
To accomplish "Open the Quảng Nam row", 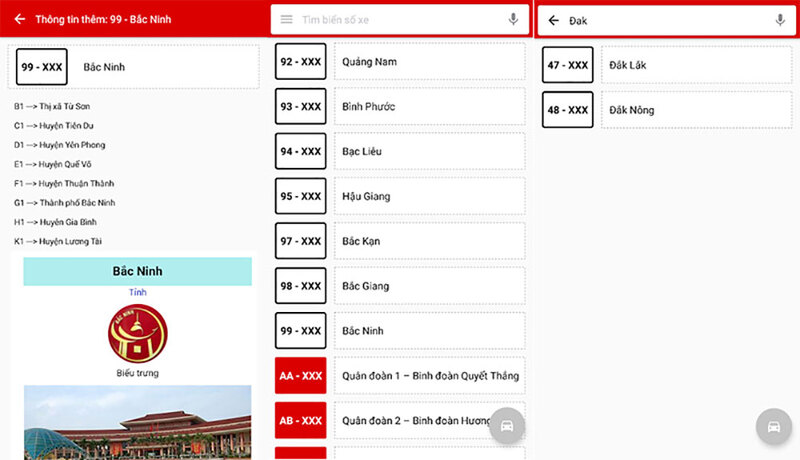I will pyautogui.click(x=430, y=61).
